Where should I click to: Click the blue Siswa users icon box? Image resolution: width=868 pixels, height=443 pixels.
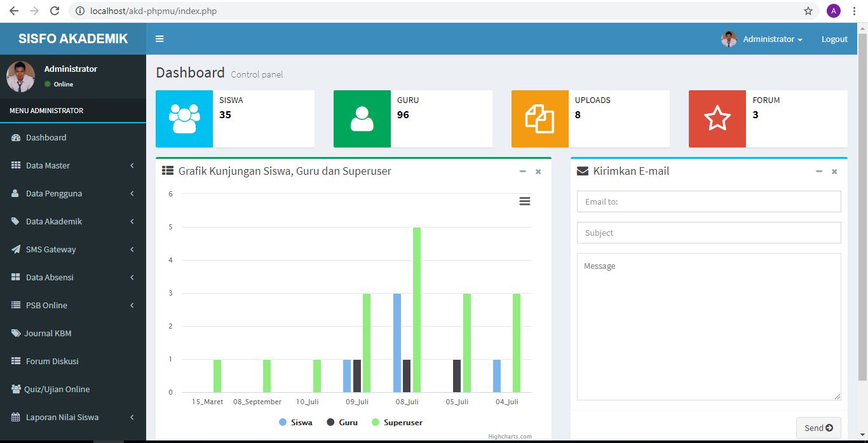pos(184,119)
